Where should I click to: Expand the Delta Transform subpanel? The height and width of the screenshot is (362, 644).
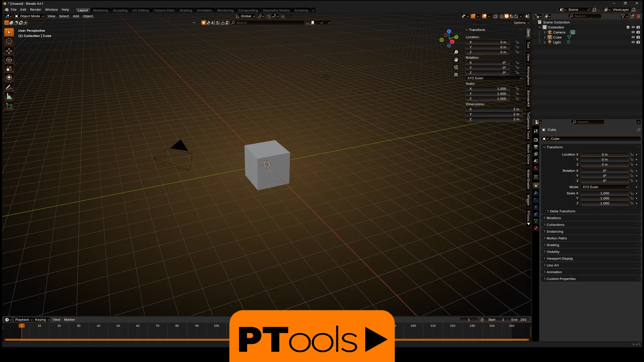coord(562,212)
